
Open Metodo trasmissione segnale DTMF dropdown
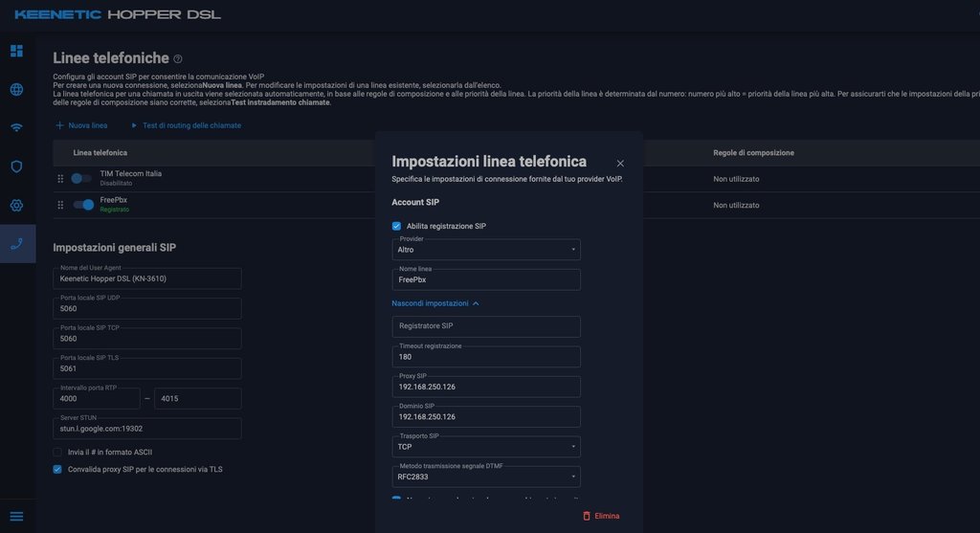coord(486,477)
